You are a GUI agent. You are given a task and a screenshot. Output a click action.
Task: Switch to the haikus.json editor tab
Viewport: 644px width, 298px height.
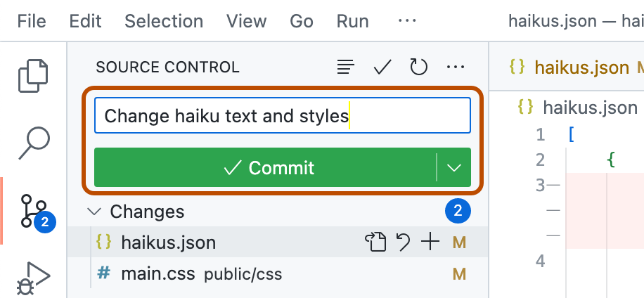point(581,67)
